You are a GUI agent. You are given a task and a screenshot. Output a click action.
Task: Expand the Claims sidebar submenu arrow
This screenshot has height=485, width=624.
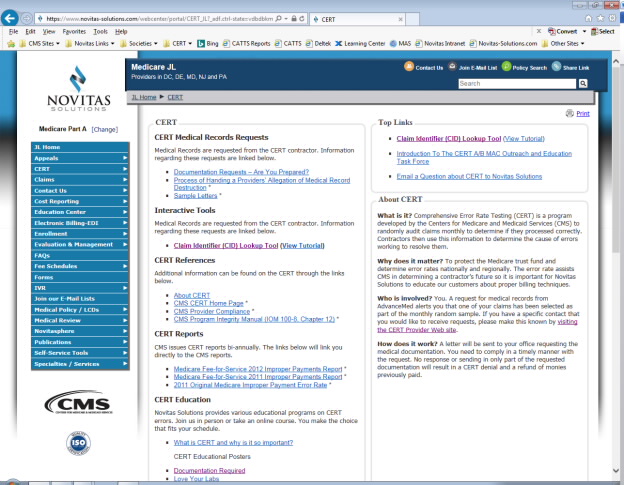point(125,179)
